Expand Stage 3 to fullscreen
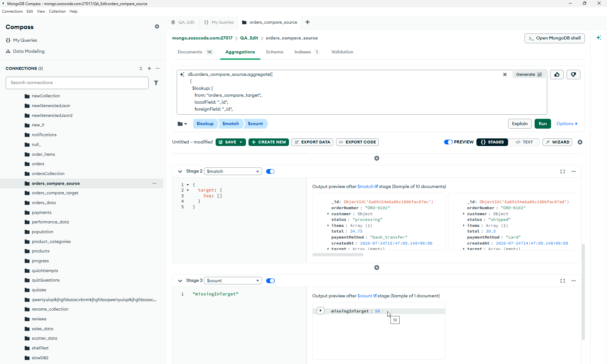 click(562, 281)
